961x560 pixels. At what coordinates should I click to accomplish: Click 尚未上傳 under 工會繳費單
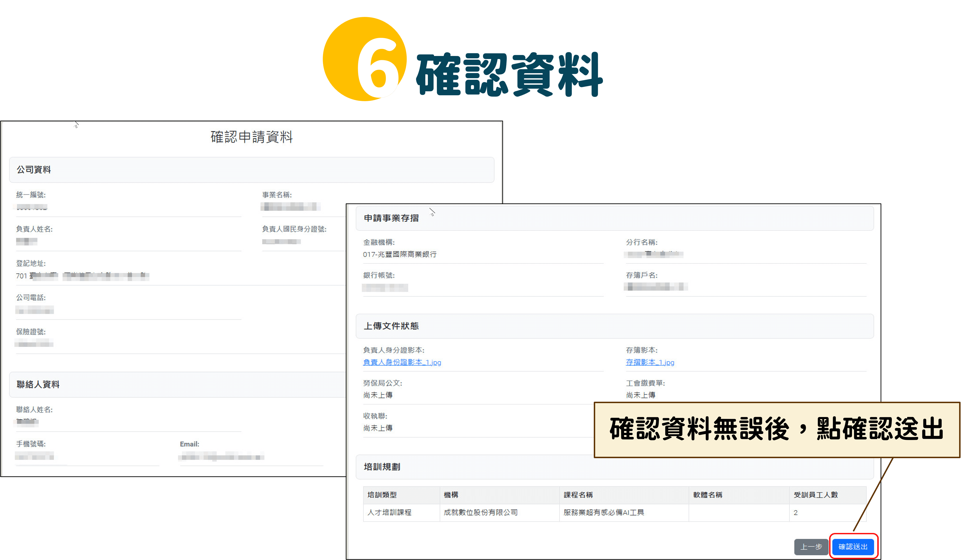[641, 395]
